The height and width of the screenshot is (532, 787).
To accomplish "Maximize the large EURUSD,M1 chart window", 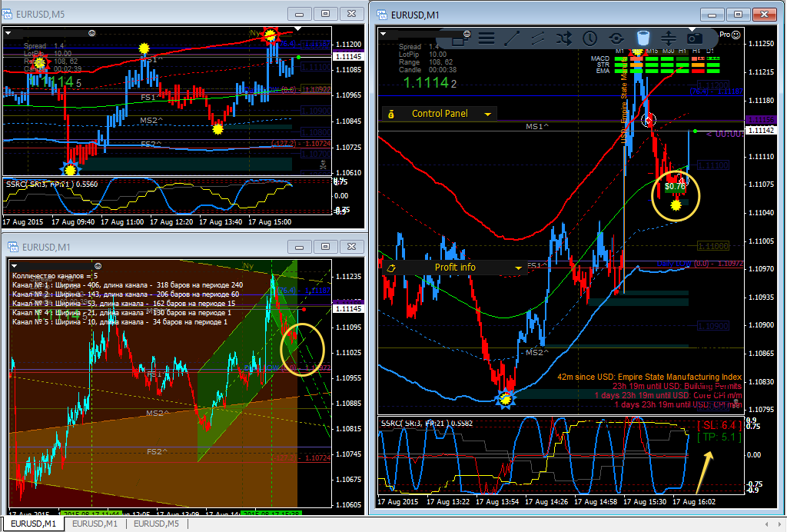I will pos(738,15).
